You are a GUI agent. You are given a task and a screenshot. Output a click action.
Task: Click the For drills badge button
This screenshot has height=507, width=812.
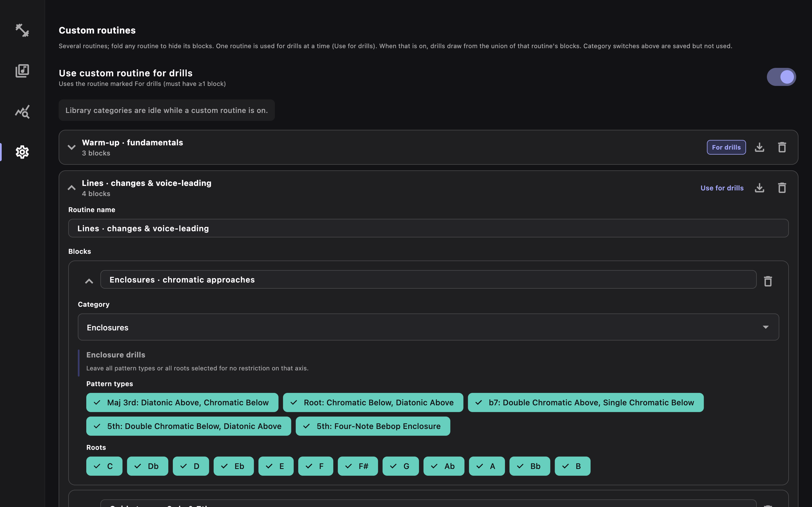click(x=726, y=147)
